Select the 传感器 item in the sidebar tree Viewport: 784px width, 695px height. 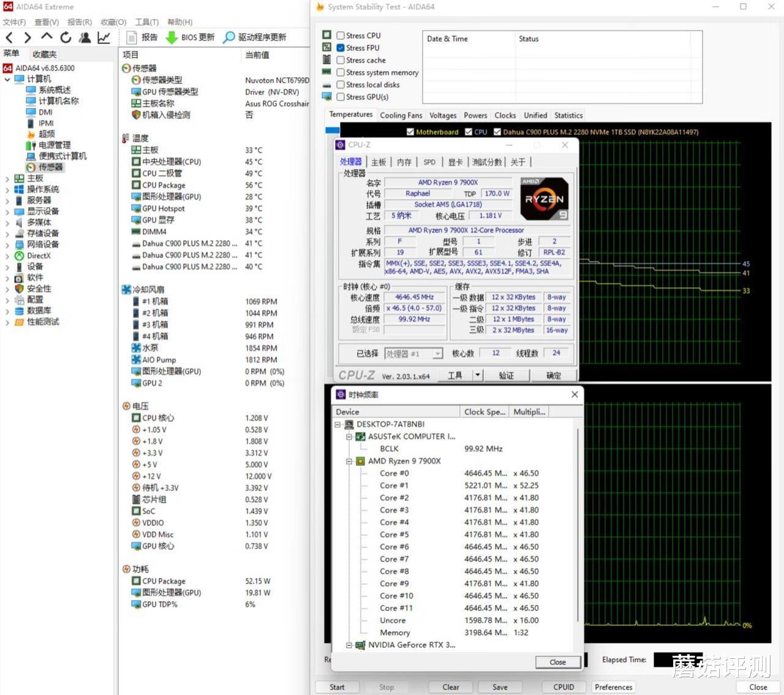50,167
